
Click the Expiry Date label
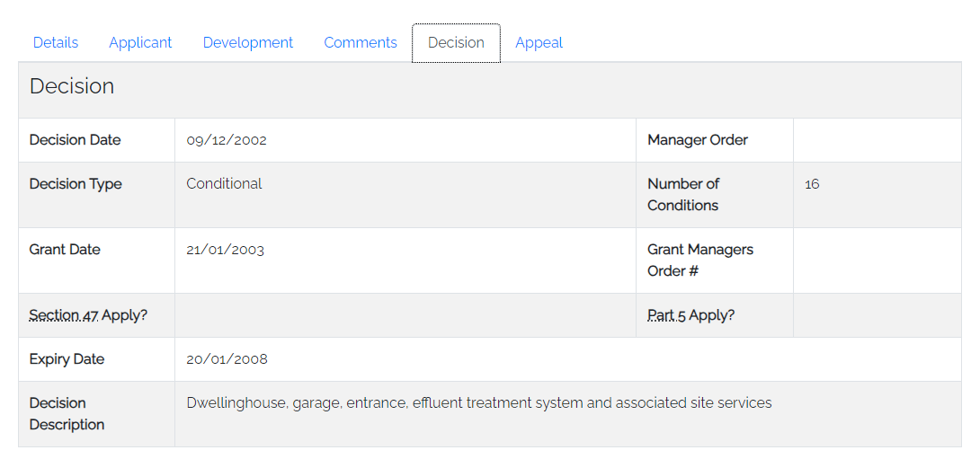pos(67,359)
